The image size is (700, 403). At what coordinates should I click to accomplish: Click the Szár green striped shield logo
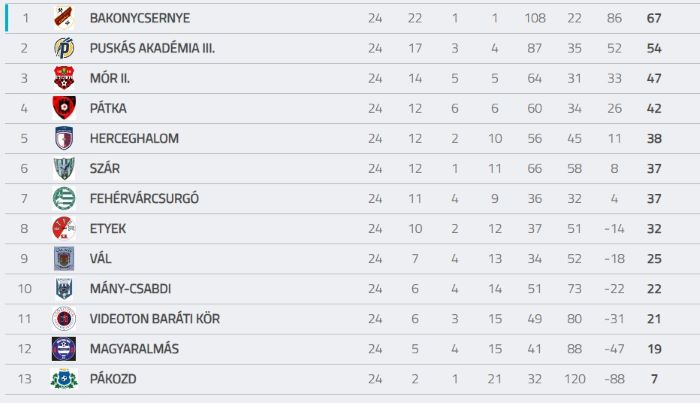[64, 168]
